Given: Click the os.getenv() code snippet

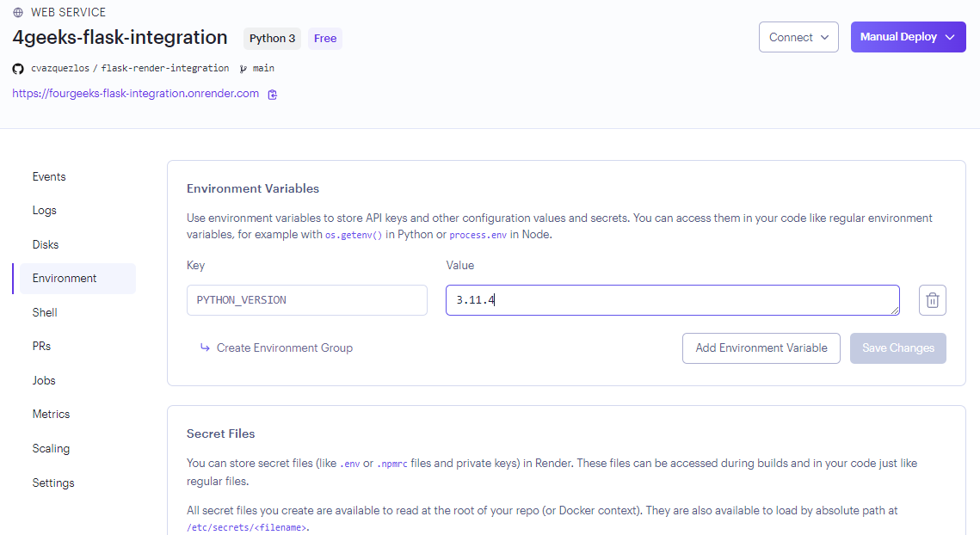Looking at the screenshot, I should [353, 235].
